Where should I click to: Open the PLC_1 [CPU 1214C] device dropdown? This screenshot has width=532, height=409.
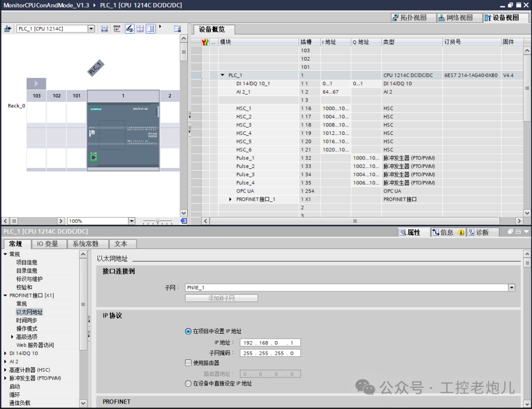tap(91, 29)
